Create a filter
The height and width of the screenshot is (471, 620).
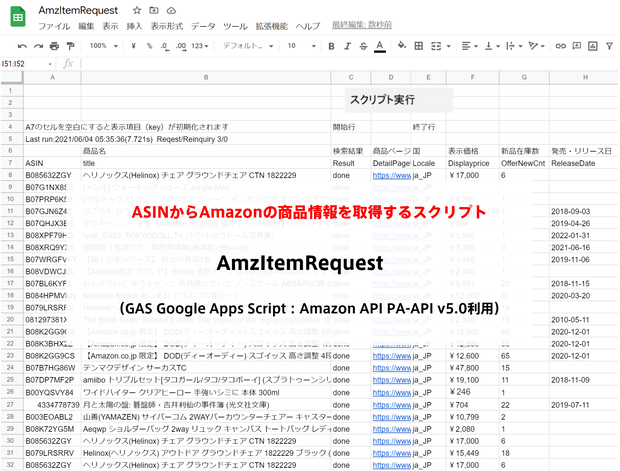pyautogui.click(x=609, y=46)
